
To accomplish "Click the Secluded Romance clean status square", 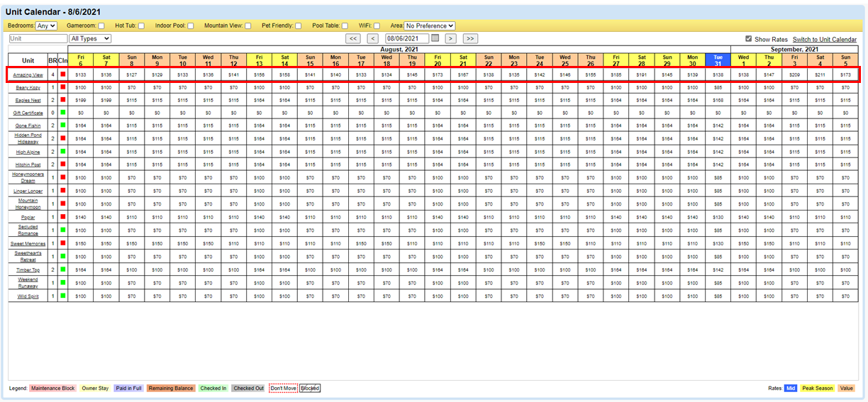I will tap(63, 230).
